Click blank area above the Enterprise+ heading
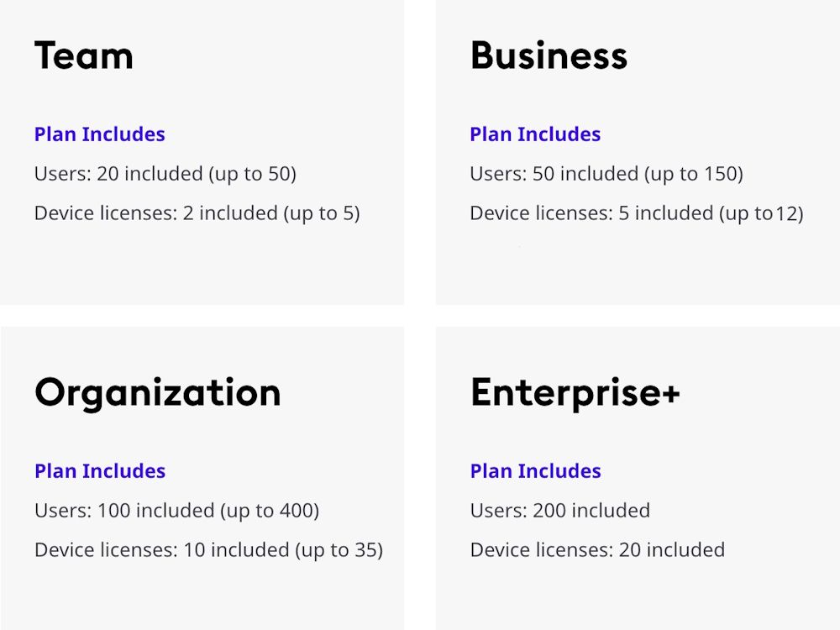This screenshot has width=840, height=630. [x=637, y=349]
